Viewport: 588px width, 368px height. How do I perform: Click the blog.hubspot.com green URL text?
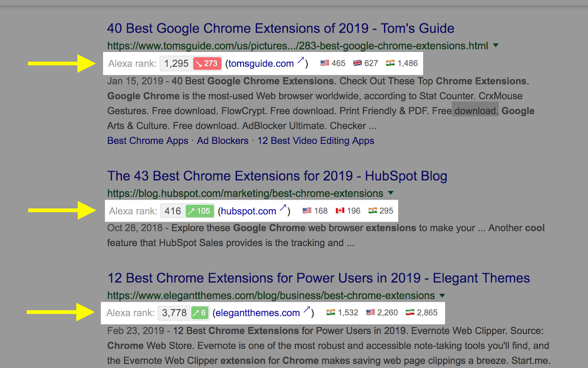(245, 193)
